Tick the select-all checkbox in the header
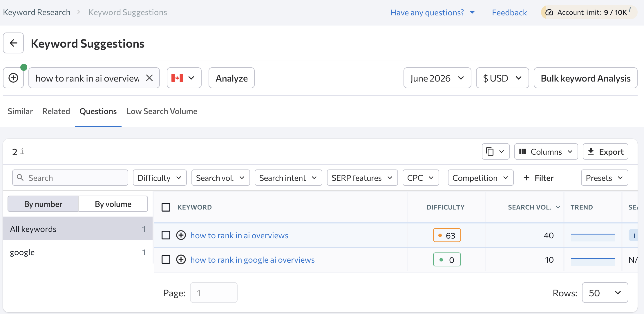 [x=166, y=207]
